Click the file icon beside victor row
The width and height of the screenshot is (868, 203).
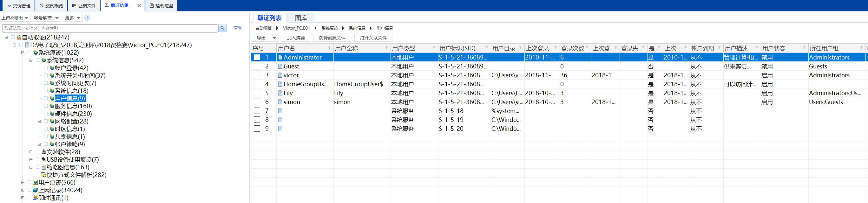[x=280, y=75]
